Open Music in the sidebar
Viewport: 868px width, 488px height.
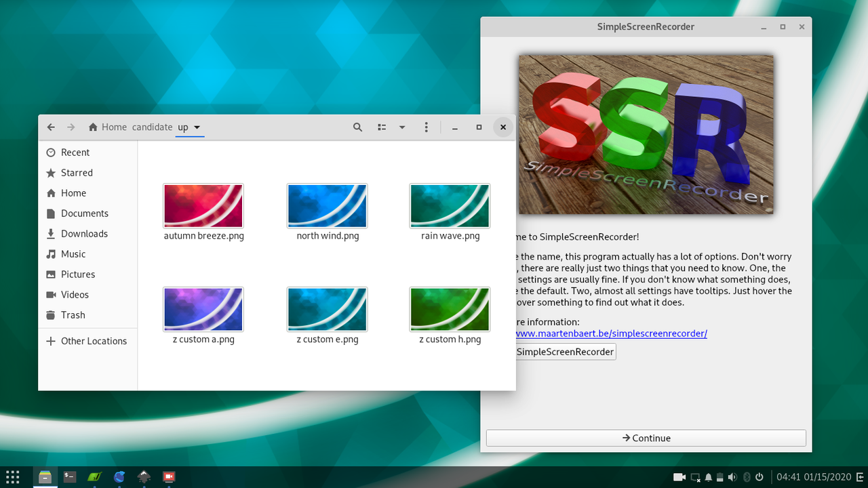(87, 254)
